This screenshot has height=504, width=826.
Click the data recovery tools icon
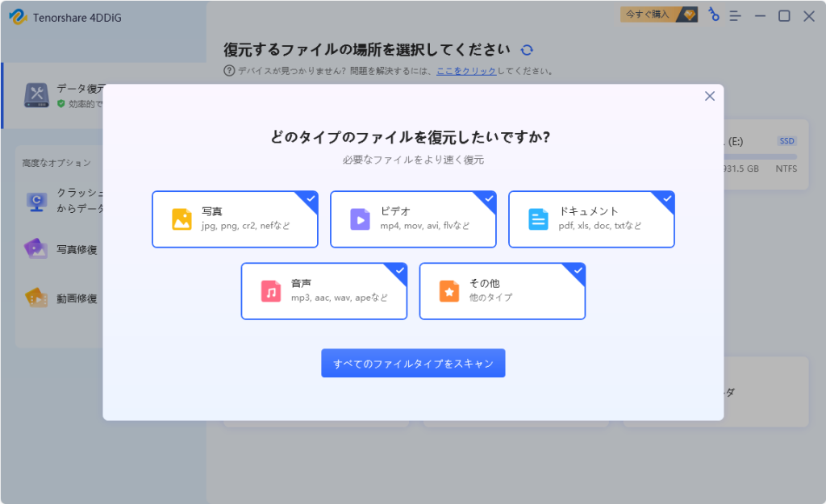[x=36, y=95]
